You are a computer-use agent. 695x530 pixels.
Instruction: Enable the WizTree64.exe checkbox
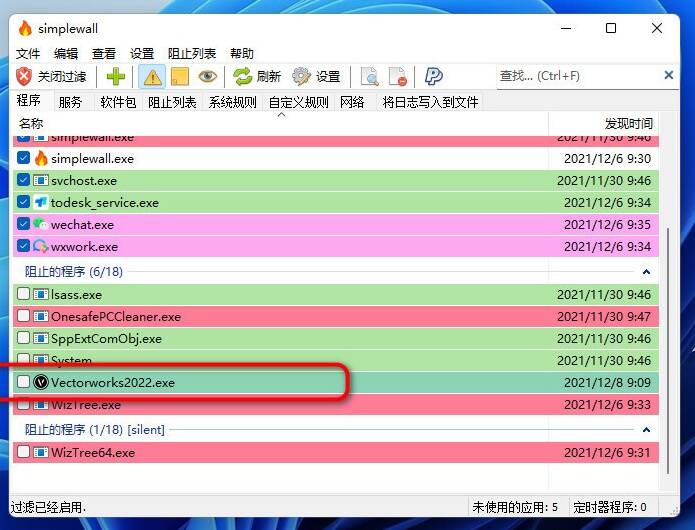click(x=24, y=452)
